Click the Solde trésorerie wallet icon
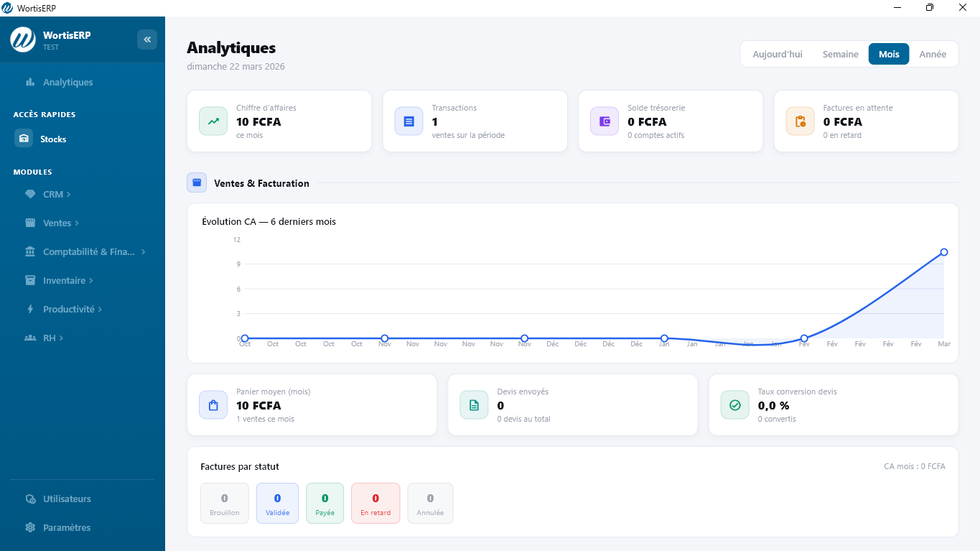The height and width of the screenshot is (551, 980). click(605, 121)
